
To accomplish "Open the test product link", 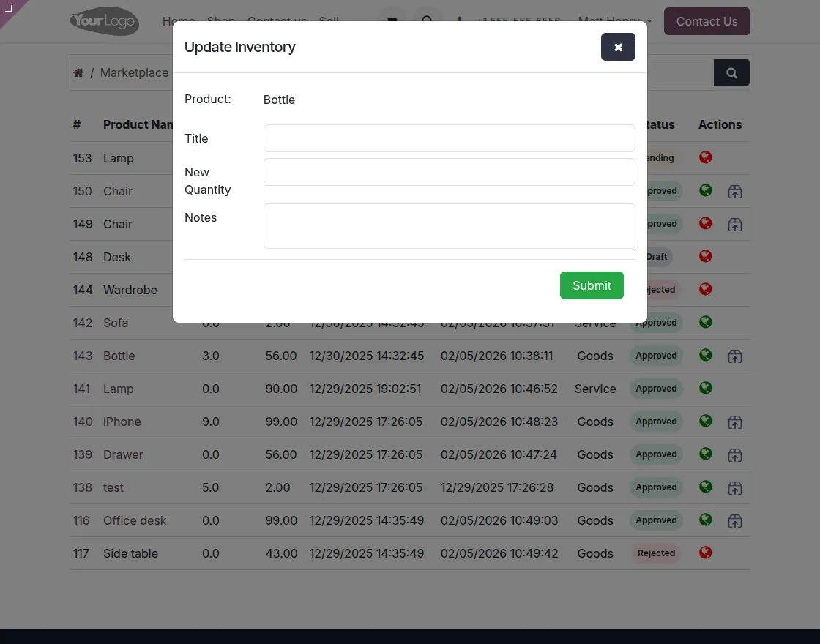I will (113, 487).
